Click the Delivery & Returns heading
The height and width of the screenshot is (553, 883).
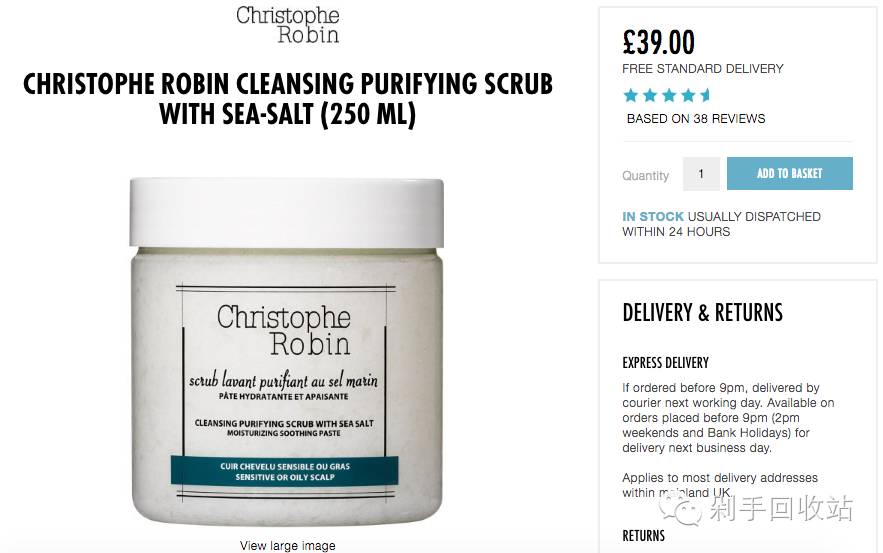point(703,313)
